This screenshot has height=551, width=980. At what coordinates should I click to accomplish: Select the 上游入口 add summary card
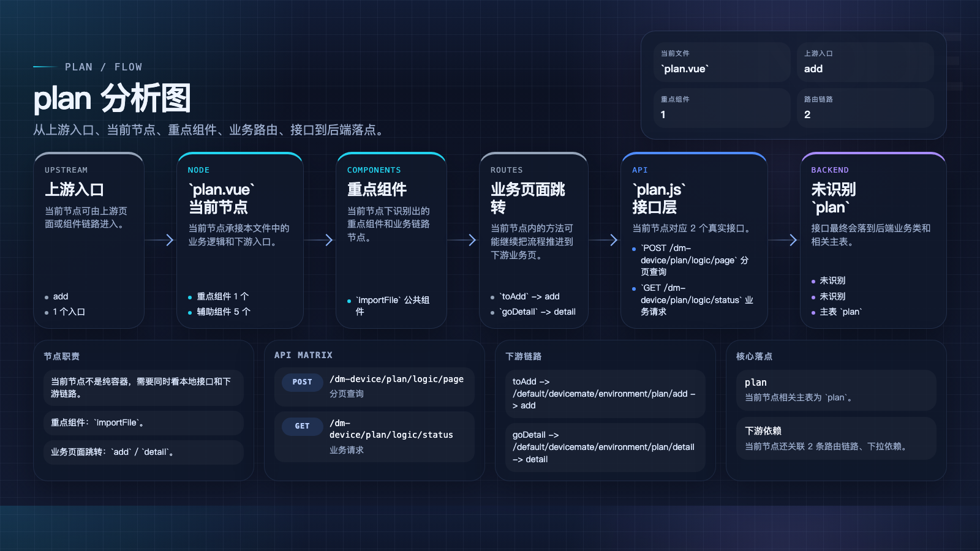(x=864, y=62)
